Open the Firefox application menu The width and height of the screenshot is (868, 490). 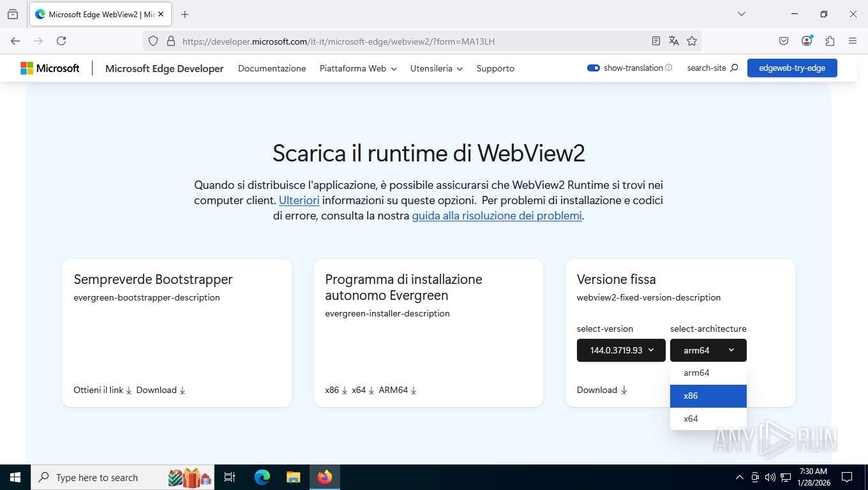[x=853, y=41]
